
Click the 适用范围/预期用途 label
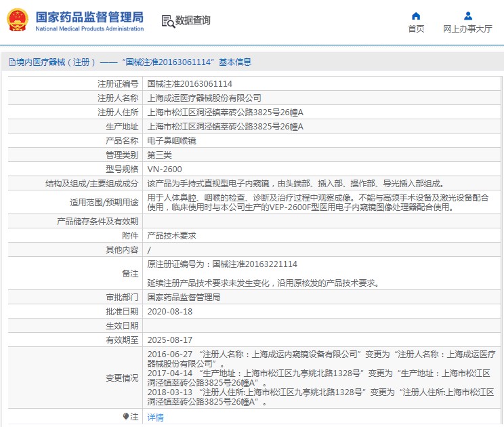coord(104,202)
